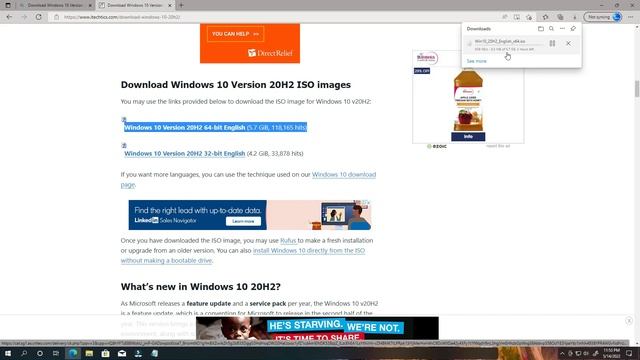Open a new tab with plus button
Image resolution: width=640 pixels, height=360 pixels.
[181, 5]
